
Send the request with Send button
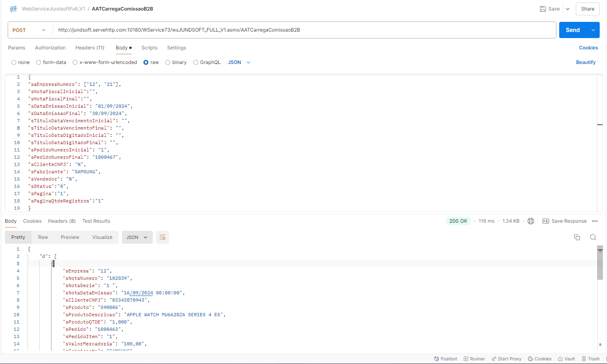573,30
